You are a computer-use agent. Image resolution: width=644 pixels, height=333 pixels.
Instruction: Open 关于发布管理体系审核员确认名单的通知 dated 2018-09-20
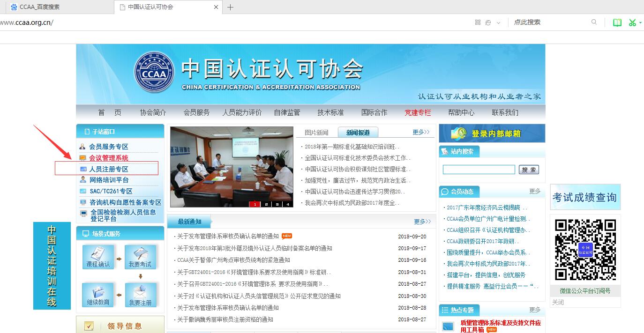pos(228,236)
